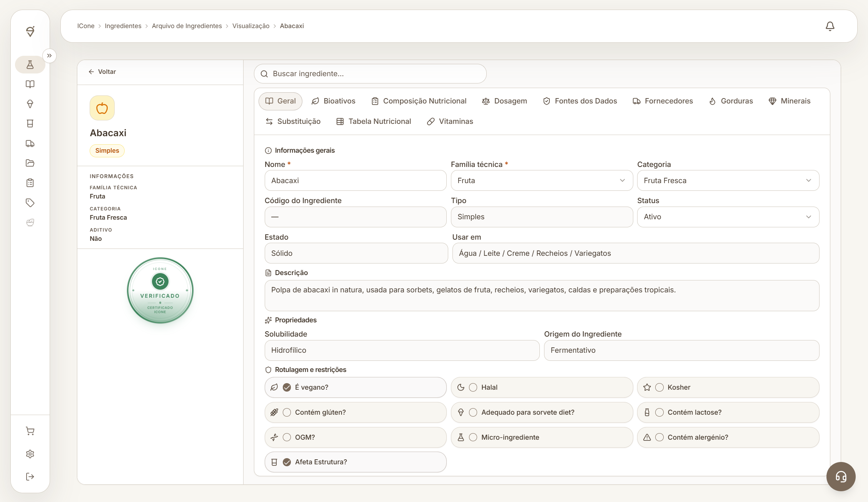
Task: Enable the Contém glúten? option
Action: (x=287, y=412)
